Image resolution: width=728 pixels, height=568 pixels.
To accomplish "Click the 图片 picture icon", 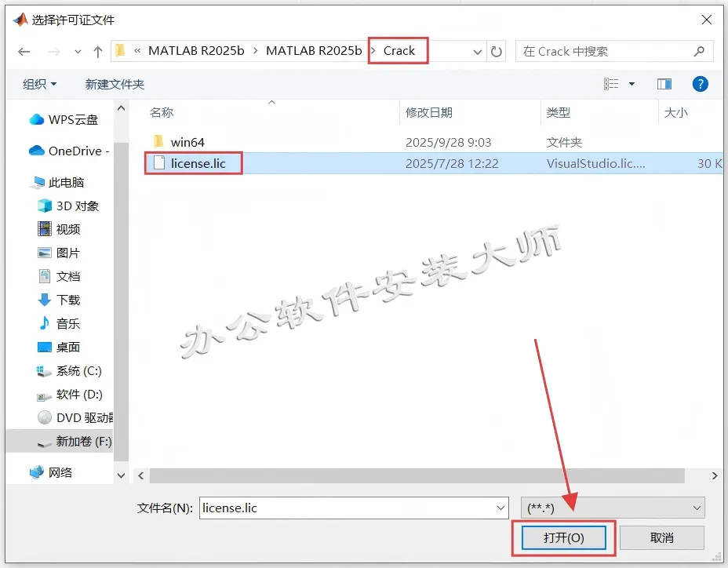I will coord(45,253).
